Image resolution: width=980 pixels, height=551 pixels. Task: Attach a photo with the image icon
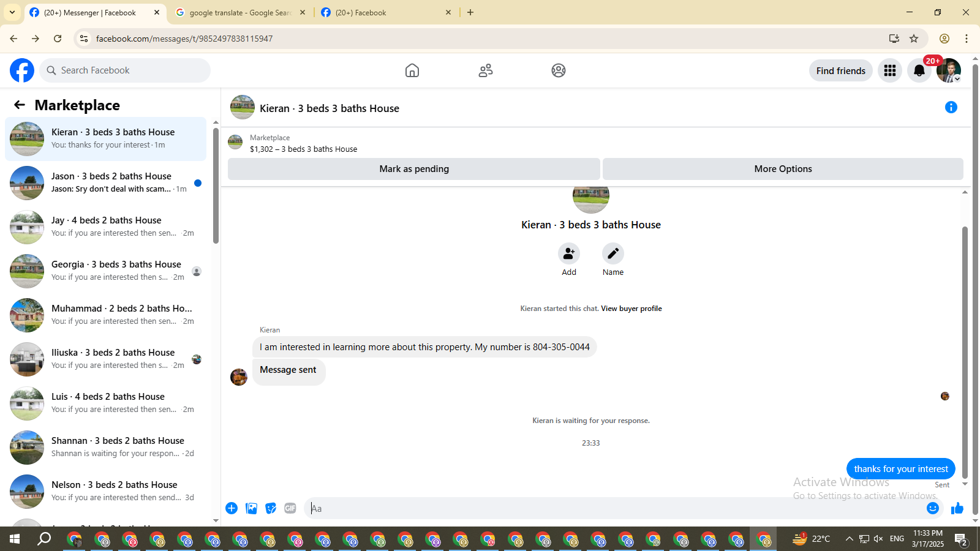(x=251, y=508)
